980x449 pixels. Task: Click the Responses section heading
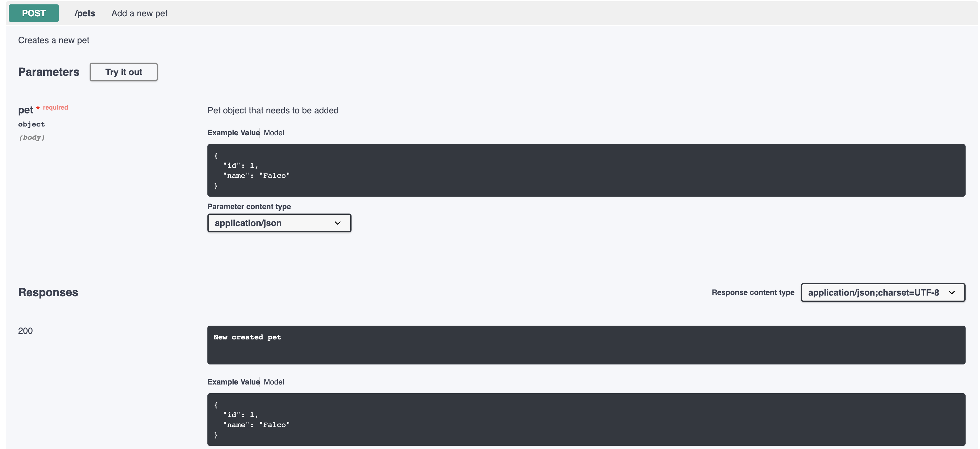pos(48,292)
